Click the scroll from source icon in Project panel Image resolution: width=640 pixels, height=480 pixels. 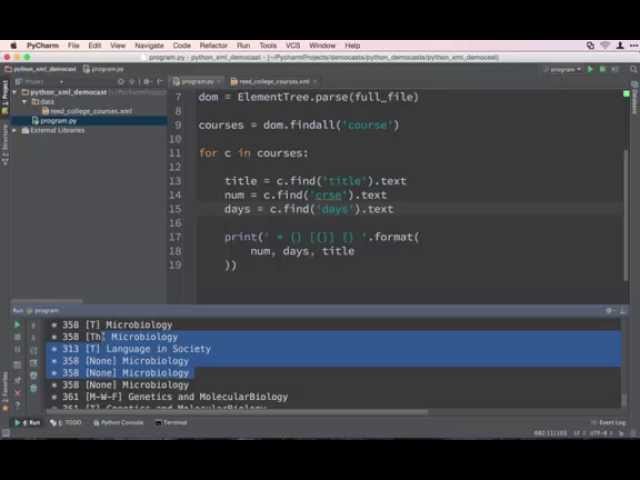[x=121, y=82]
